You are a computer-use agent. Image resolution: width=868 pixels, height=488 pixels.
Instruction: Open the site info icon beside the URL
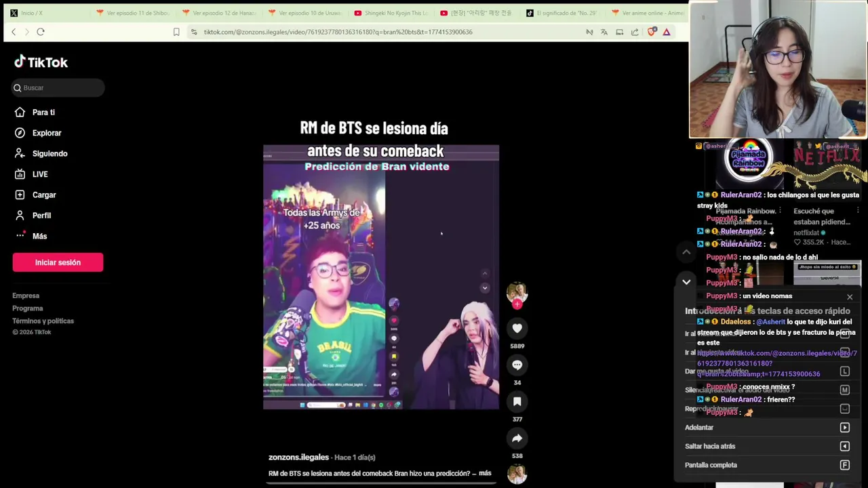(x=195, y=32)
